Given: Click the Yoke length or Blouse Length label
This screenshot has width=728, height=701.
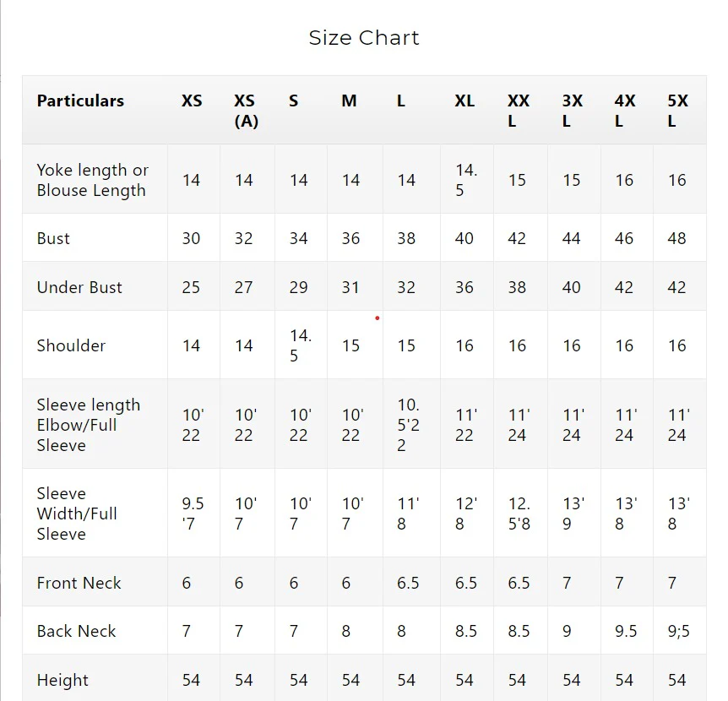Looking at the screenshot, I should click(92, 180).
